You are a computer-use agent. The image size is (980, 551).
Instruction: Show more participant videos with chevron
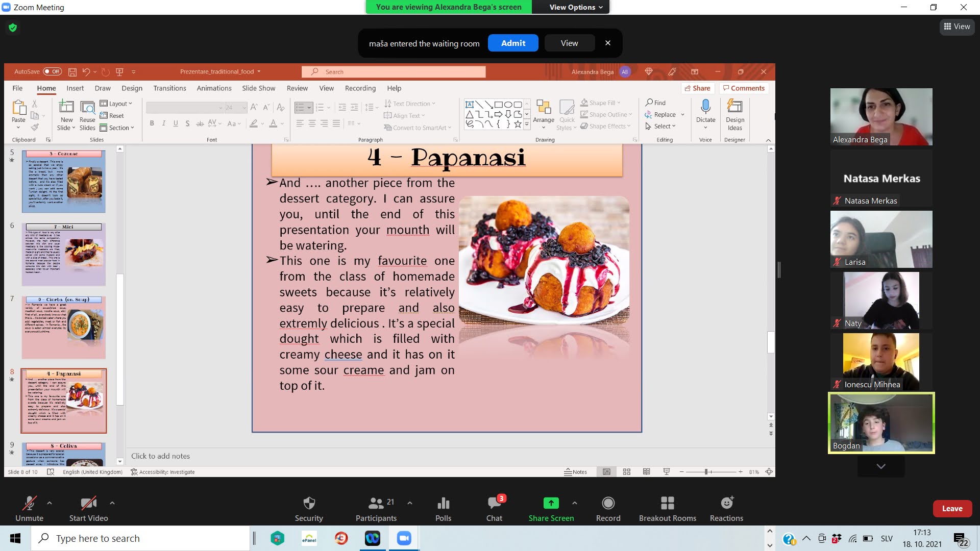point(881,466)
